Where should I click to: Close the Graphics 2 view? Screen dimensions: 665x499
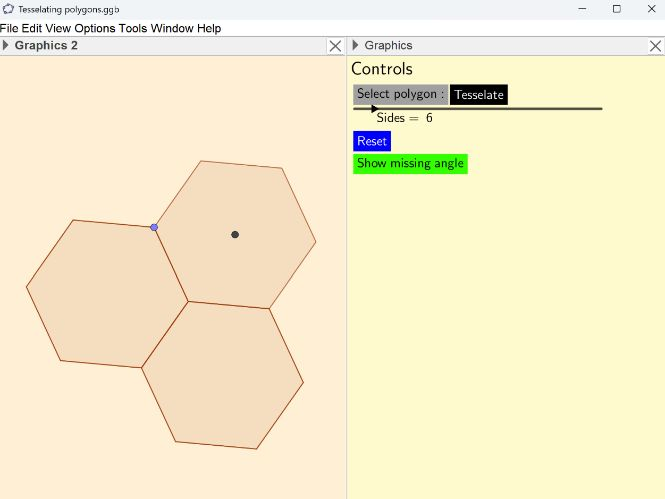335,46
